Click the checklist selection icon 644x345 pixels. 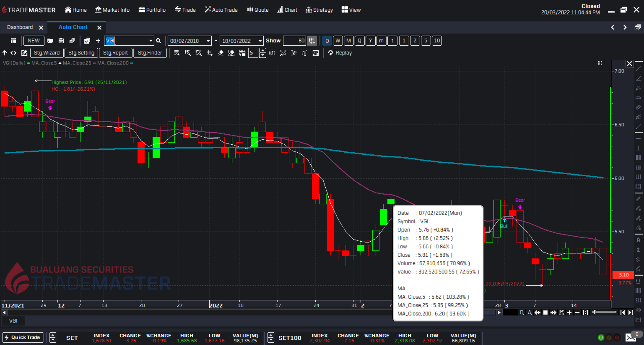87,41
